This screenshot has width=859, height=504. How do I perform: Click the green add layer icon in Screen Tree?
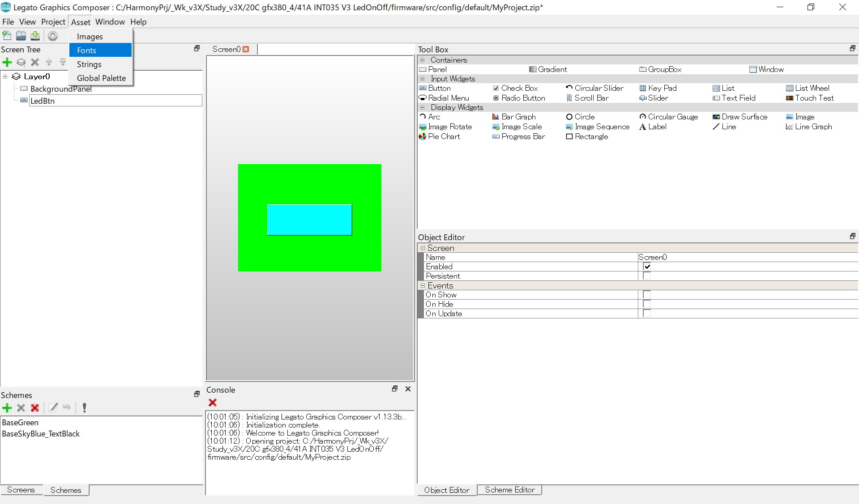pyautogui.click(x=7, y=62)
